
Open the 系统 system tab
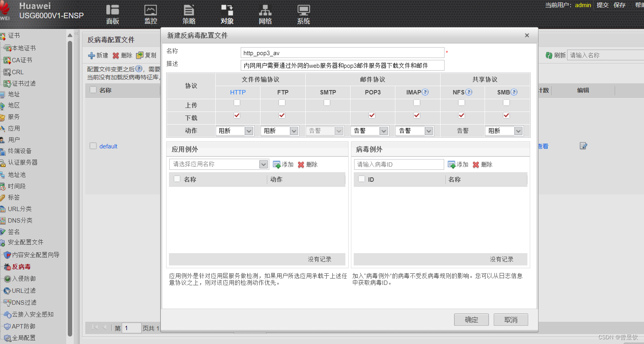pyautogui.click(x=303, y=15)
